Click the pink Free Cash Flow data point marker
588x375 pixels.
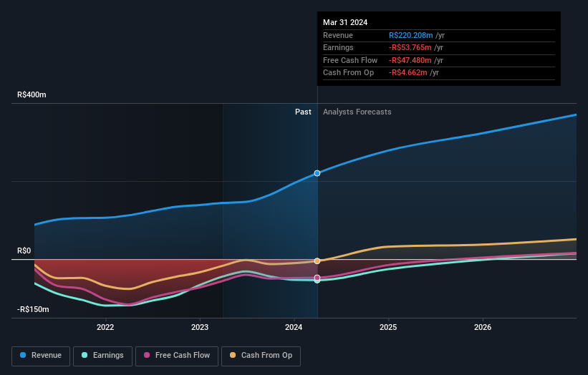(317, 278)
